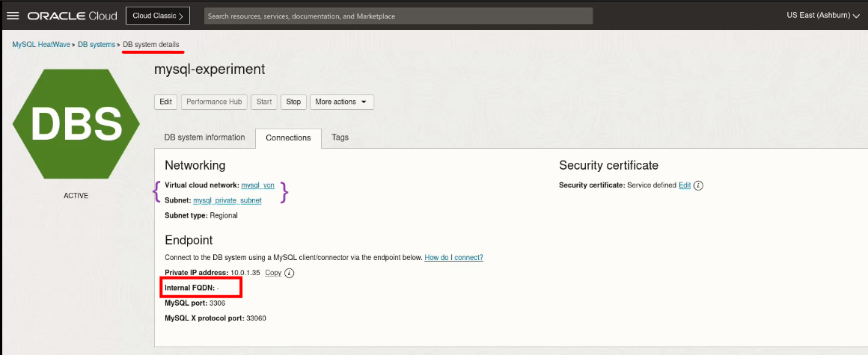Screen dimensions: 868x355
Task: Open the mysql_private_subnet link
Action: click(x=227, y=200)
